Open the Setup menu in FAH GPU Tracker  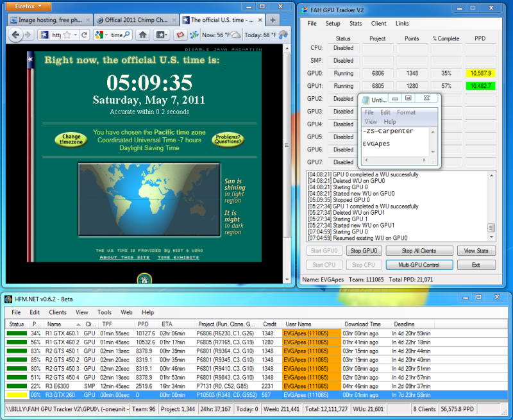[333, 24]
